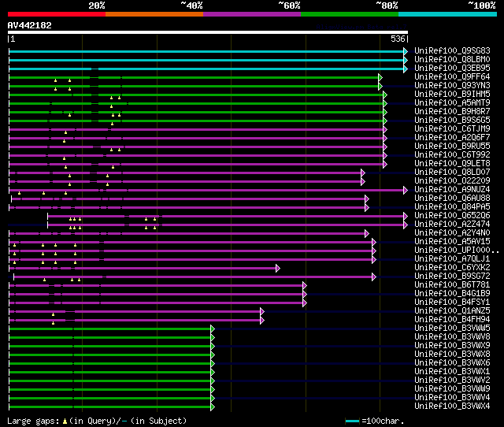Viewport: 504px width, 427px height.
Task: Select the UniRef100_Q3EB95 hit label
Action: pyautogui.click(x=452, y=69)
